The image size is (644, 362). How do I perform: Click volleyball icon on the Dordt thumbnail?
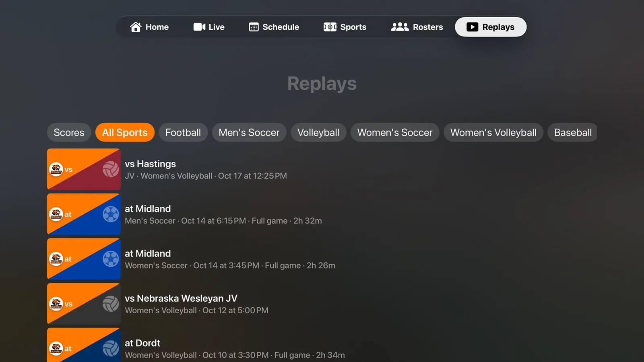click(110, 348)
